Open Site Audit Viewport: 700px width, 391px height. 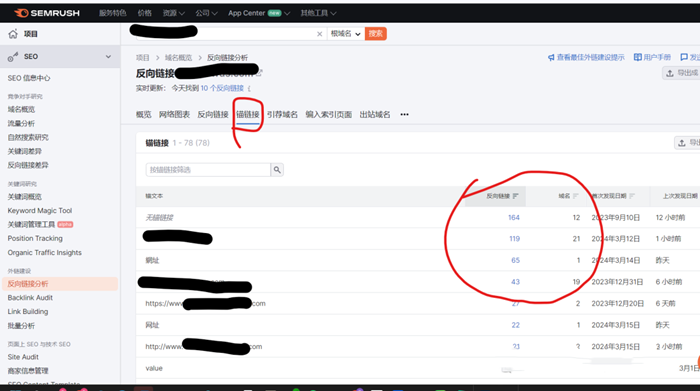(23, 357)
